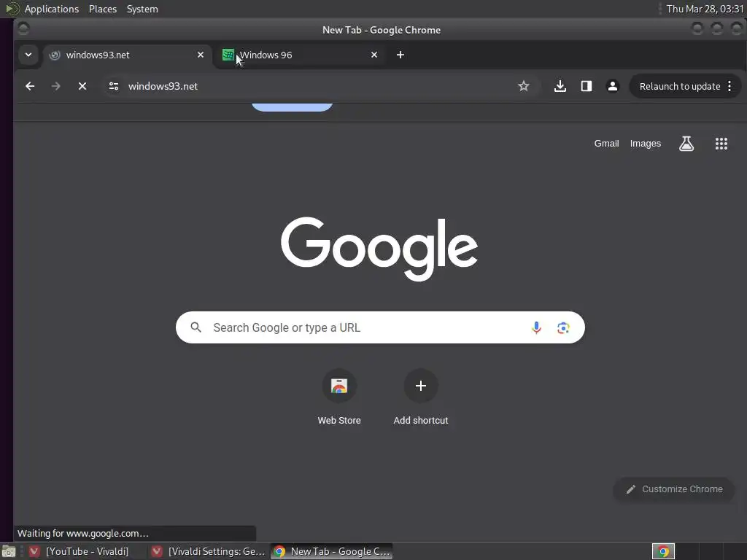Open the Google apps grid

point(721,144)
